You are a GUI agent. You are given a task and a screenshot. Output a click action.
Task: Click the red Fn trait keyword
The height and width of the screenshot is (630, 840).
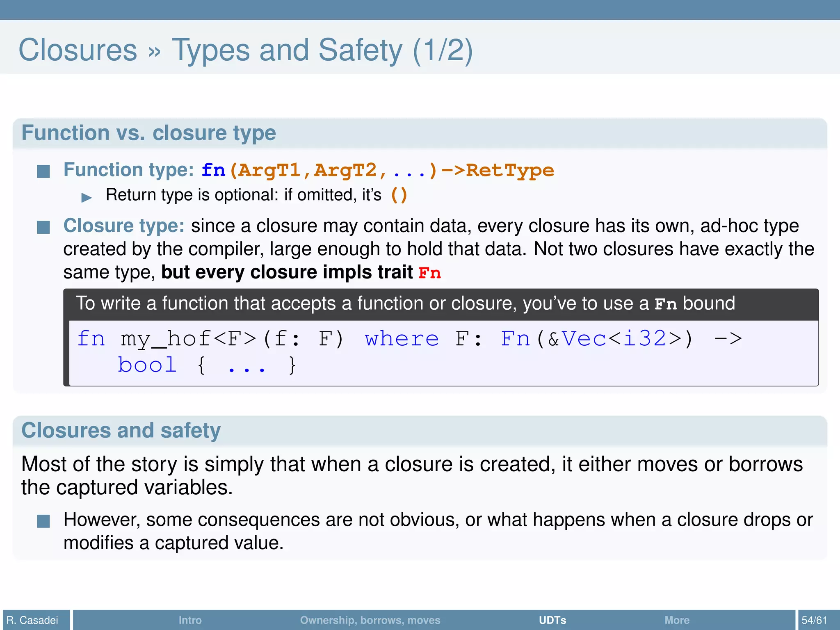click(x=429, y=273)
